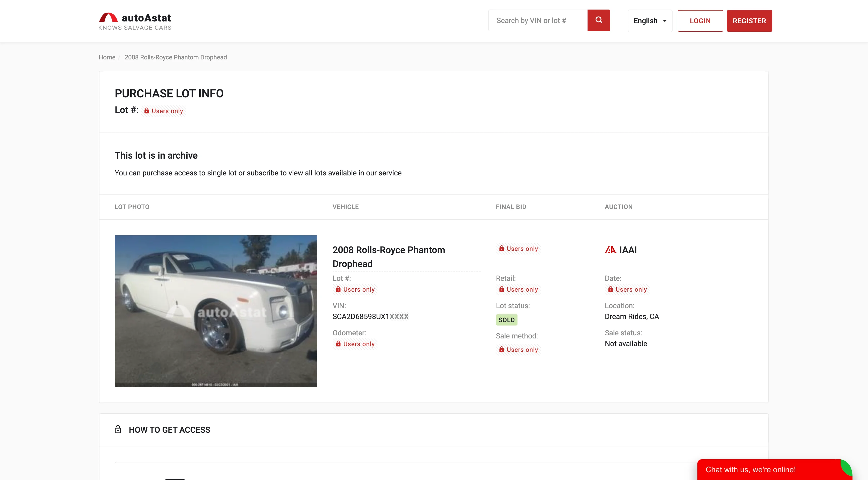Click the search magnifier icon
868x480 pixels.
coord(598,20)
